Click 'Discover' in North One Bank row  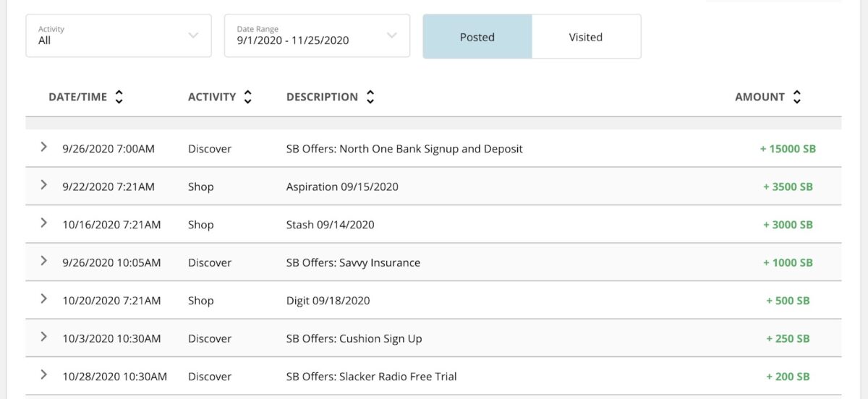[x=210, y=149]
